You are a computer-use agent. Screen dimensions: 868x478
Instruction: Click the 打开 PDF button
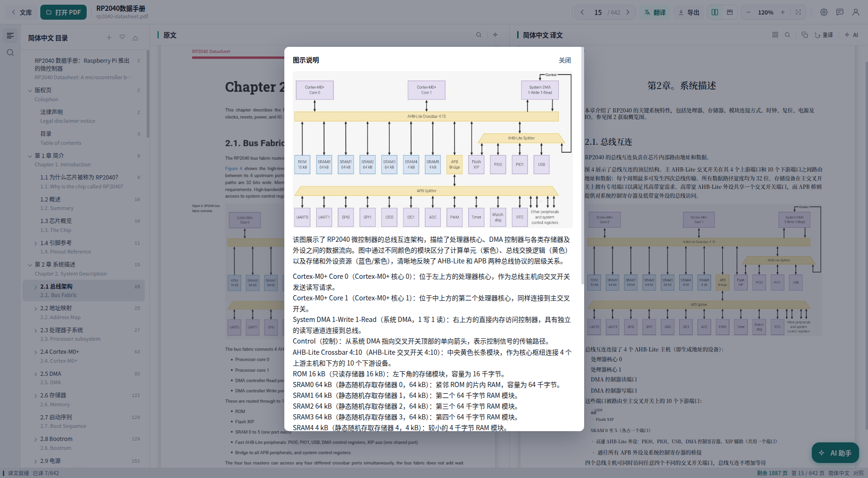pyautogui.click(x=63, y=12)
